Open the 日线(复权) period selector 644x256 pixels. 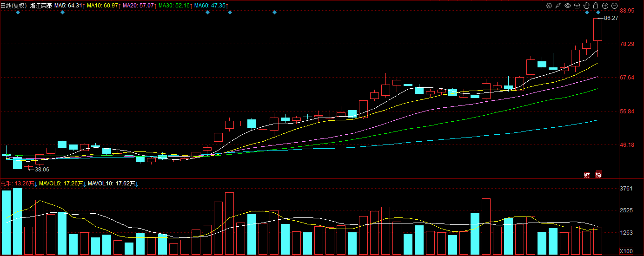coord(13,6)
